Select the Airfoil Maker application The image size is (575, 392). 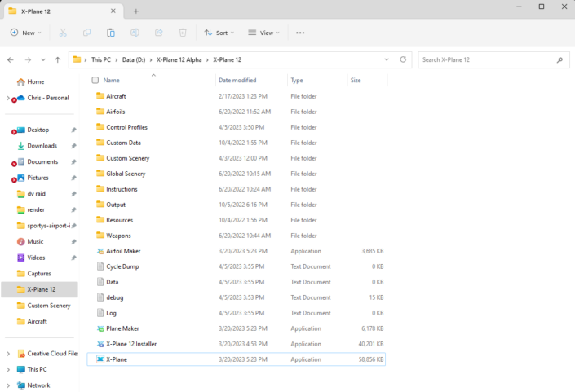pyautogui.click(x=123, y=251)
